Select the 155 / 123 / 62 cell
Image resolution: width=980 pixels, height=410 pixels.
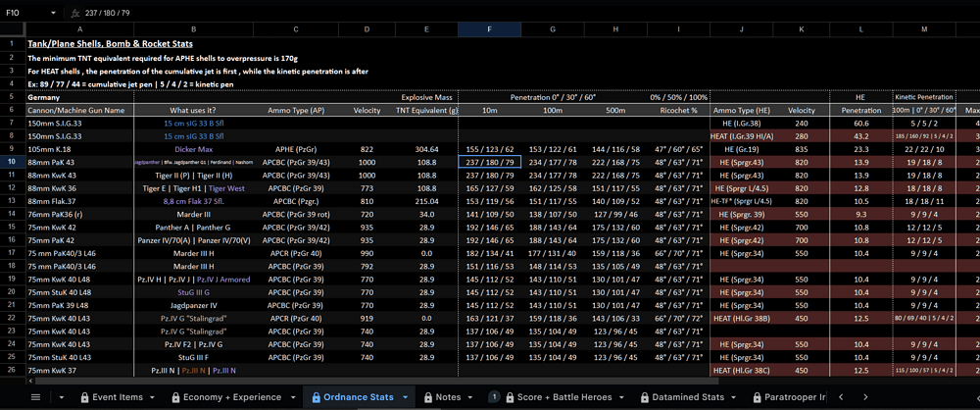click(489, 150)
